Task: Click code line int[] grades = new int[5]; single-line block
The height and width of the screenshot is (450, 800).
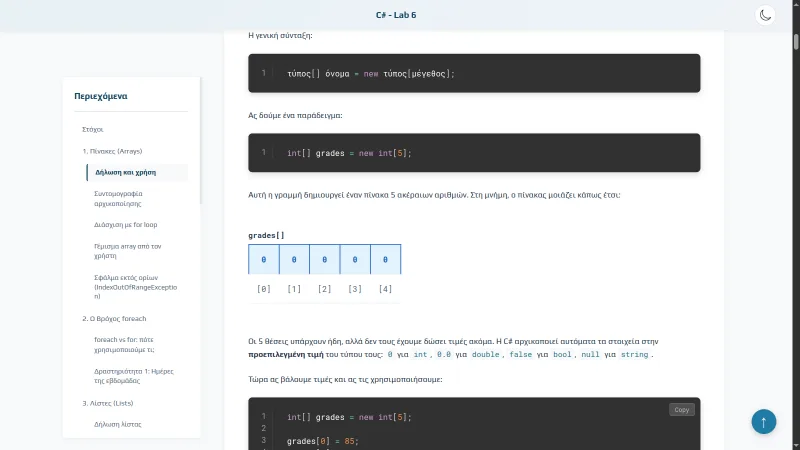Action: [x=349, y=153]
